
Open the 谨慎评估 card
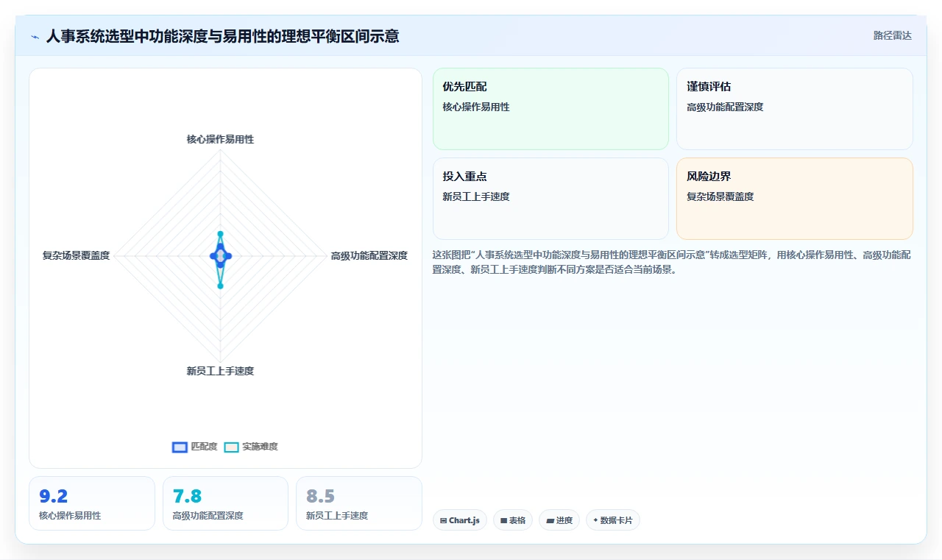[x=795, y=109]
